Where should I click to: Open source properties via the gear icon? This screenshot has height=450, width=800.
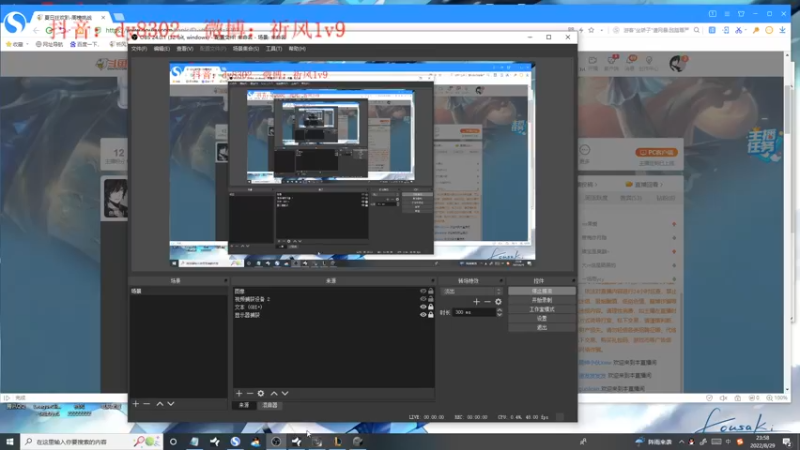pyautogui.click(x=261, y=393)
